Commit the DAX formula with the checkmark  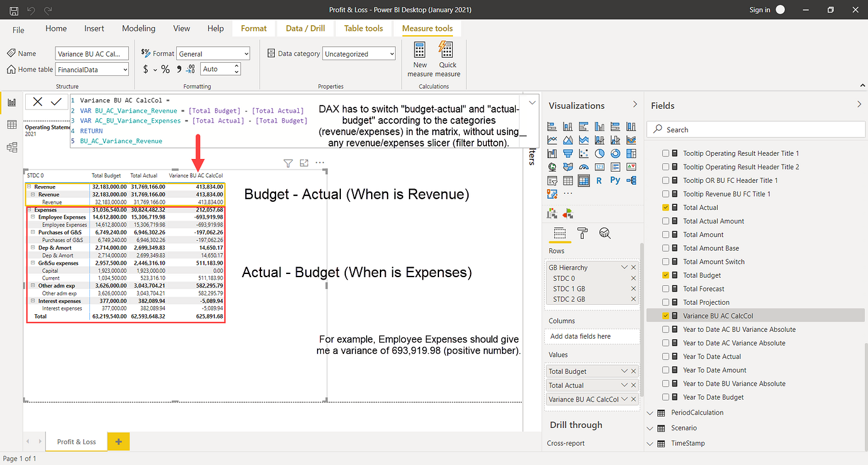57,102
